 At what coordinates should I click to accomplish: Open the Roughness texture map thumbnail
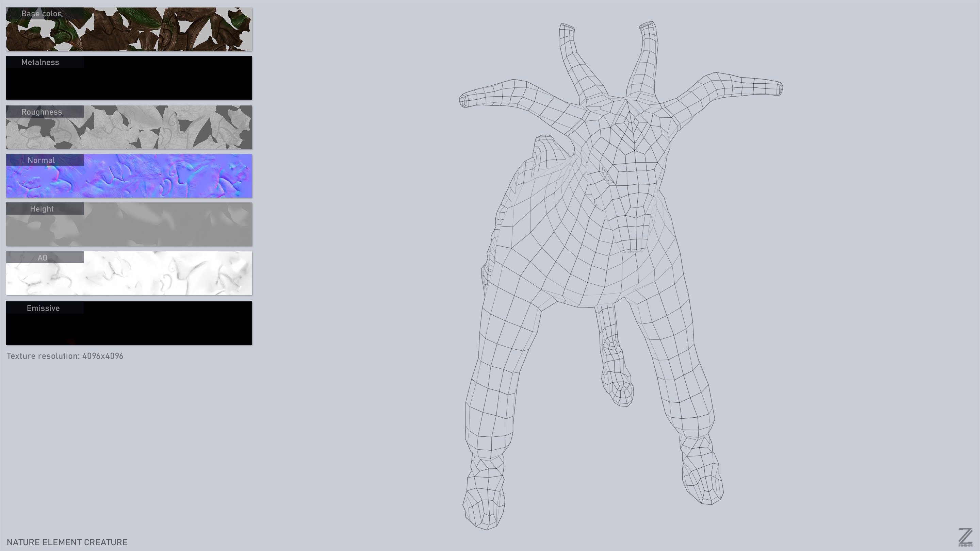coord(129,127)
